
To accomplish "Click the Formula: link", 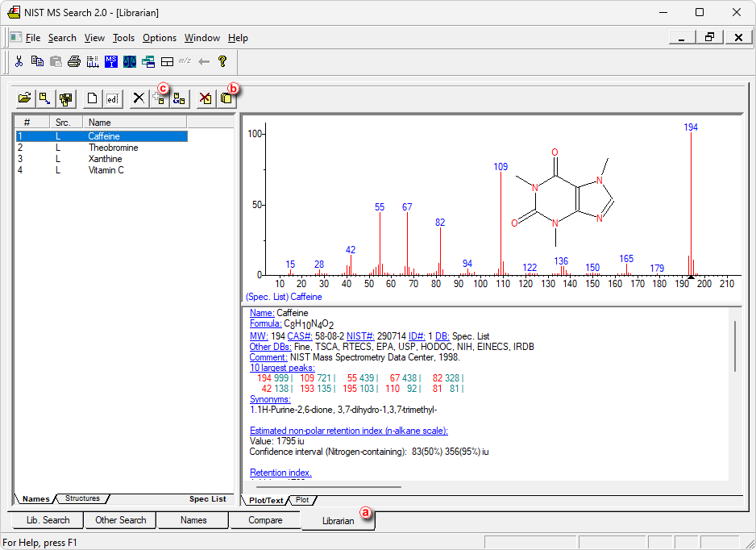I will coord(266,323).
